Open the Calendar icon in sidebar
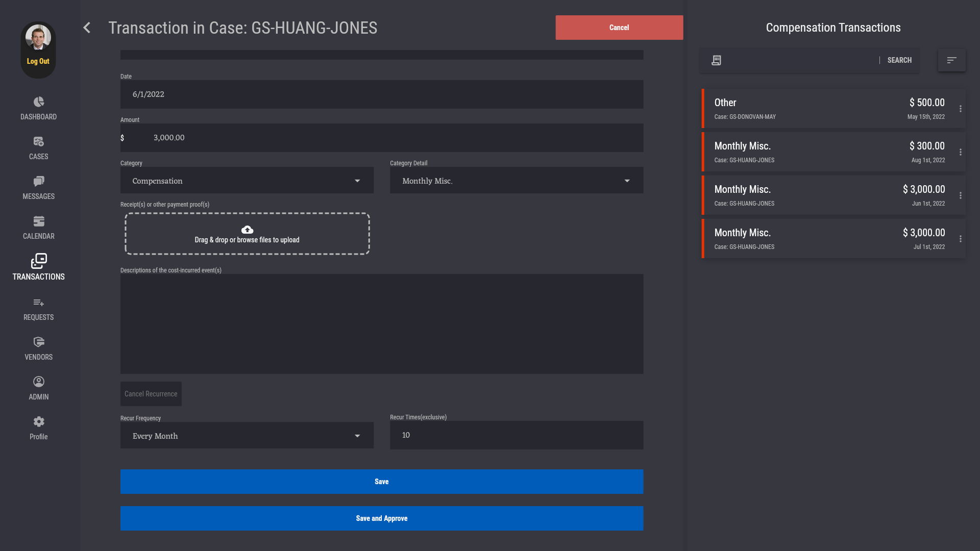 click(39, 221)
